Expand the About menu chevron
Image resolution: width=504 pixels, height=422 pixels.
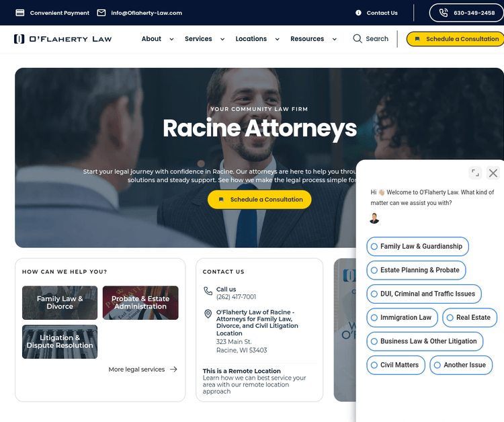coord(171,39)
